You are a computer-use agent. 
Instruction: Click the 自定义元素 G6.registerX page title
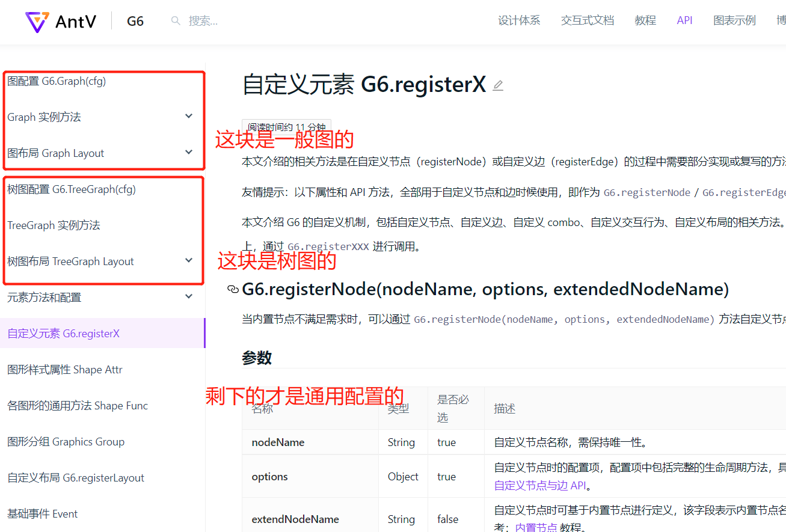pyautogui.click(x=364, y=85)
